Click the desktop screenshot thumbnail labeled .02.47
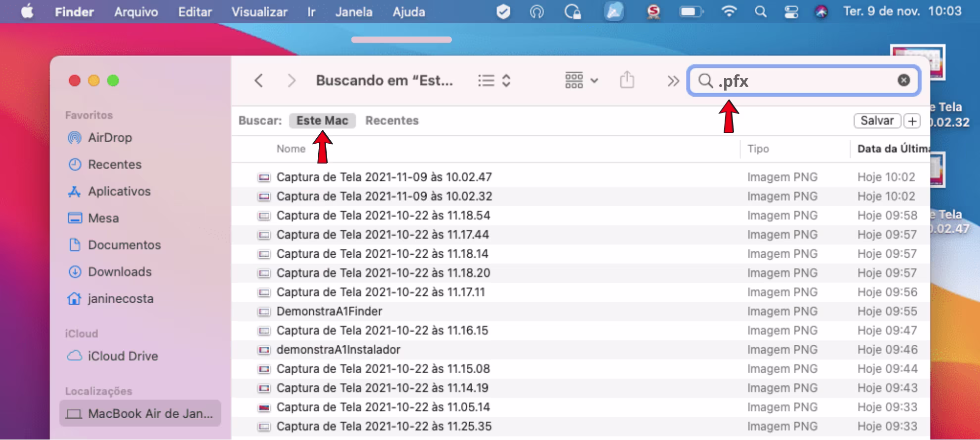This screenshot has height=440, width=980. point(938,170)
